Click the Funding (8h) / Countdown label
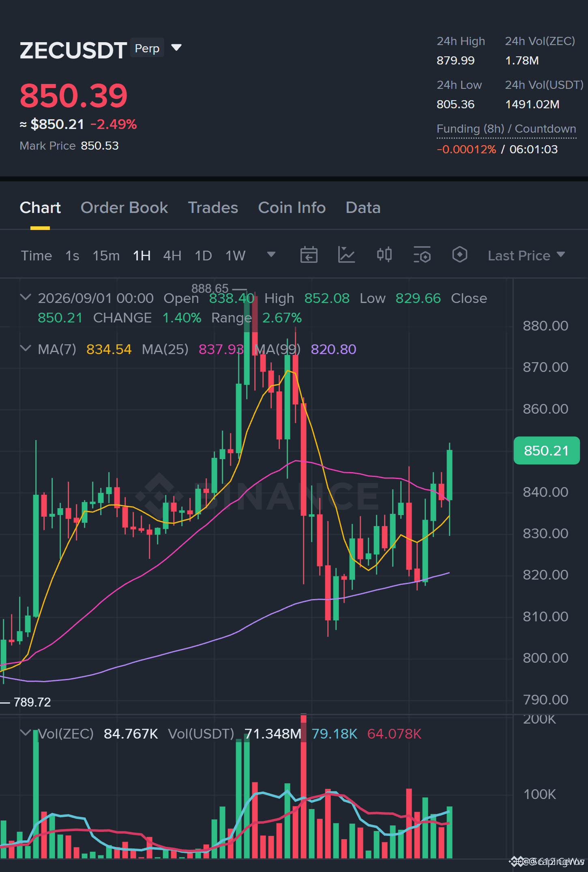Image resolution: width=588 pixels, height=872 pixels. point(506,129)
